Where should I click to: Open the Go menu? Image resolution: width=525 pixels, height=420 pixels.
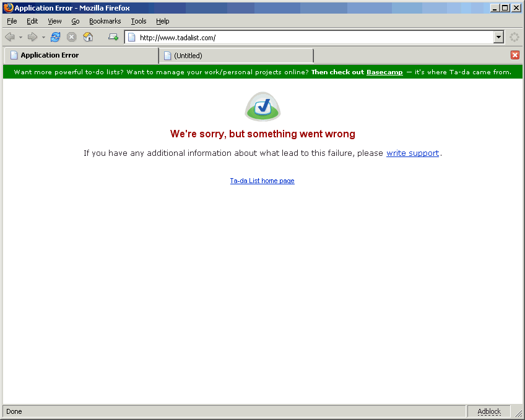coord(76,21)
